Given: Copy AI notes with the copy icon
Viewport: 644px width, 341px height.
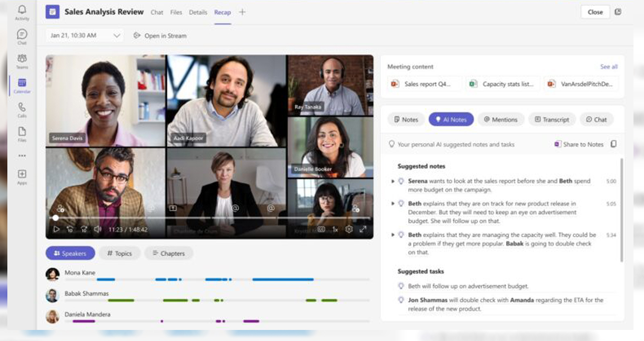Looking at the screenshot, I should coord(613,144).
